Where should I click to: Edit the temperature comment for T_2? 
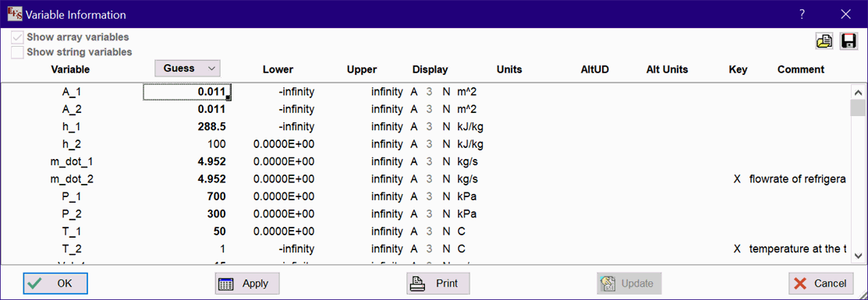point(798,249)
